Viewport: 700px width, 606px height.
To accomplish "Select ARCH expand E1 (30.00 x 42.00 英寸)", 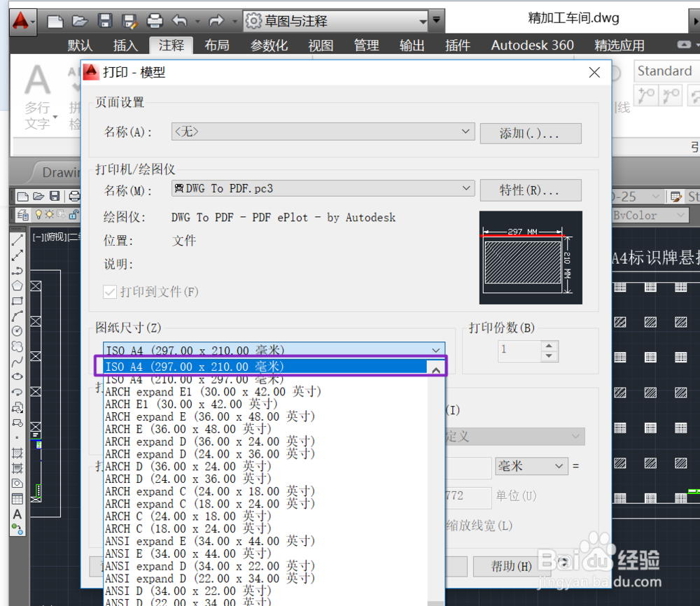I will pos(266,392).
